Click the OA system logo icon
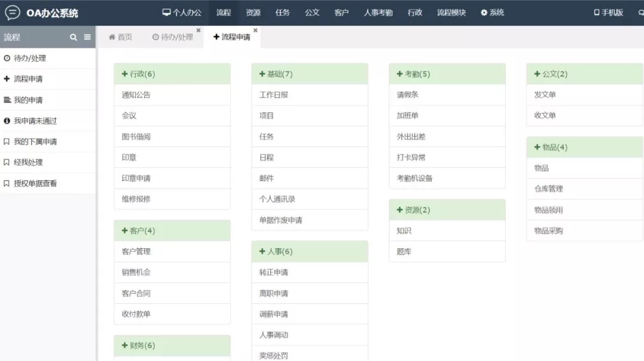The height and width of the screenshot is (361, 644). 12,13
